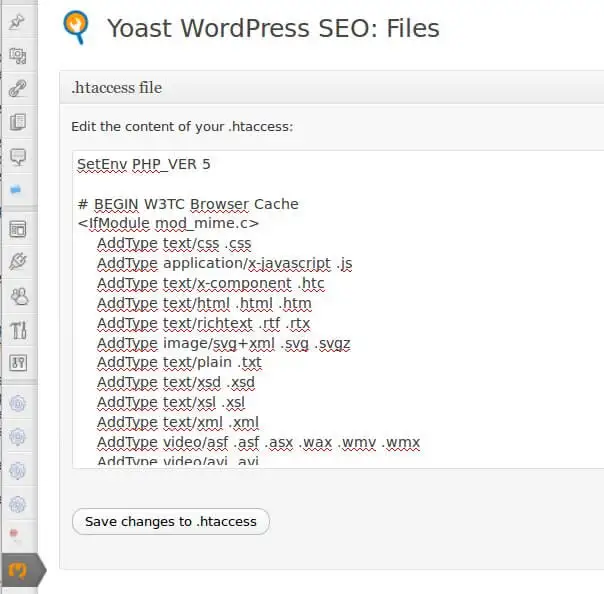The width and height of the screenshot is (604, 594).
Task: Click the 'AddType application/x-javascript .js' line
Action: [225, 263]
